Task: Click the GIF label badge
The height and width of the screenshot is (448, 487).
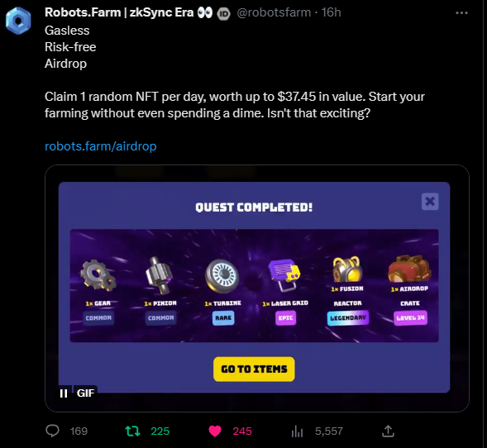Action: [85, 393]
